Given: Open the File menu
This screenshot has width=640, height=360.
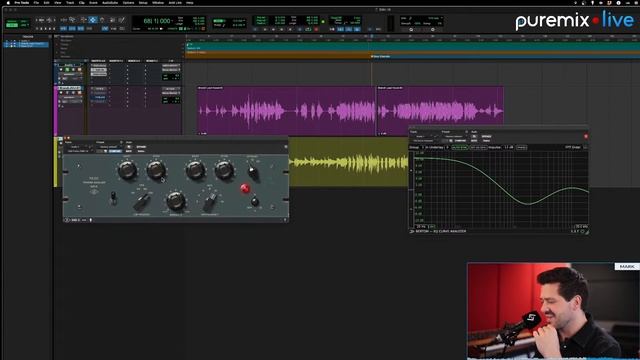Looking at the screenshot, I should coord(36,2).
